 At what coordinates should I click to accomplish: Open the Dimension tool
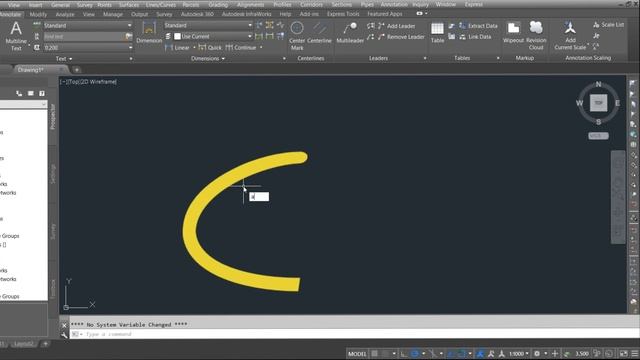[x=149, y=33]
